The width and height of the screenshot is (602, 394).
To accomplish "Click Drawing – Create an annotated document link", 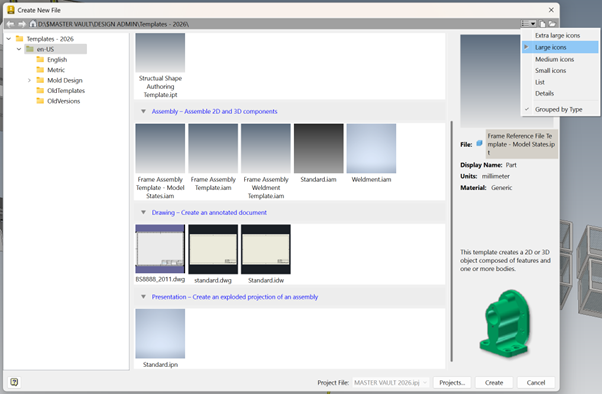I will [209, 212].
